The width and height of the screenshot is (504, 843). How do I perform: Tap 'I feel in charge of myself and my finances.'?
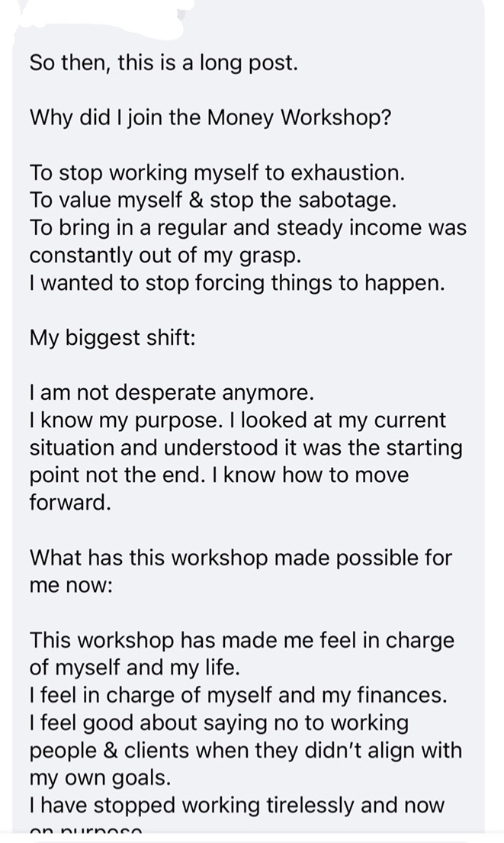point(238,695)
